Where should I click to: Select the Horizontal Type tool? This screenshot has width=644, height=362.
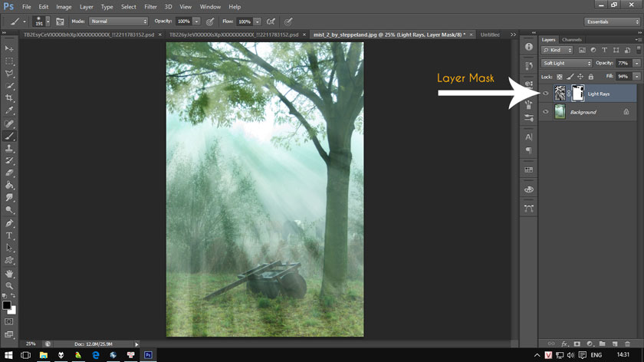[9, 235]
